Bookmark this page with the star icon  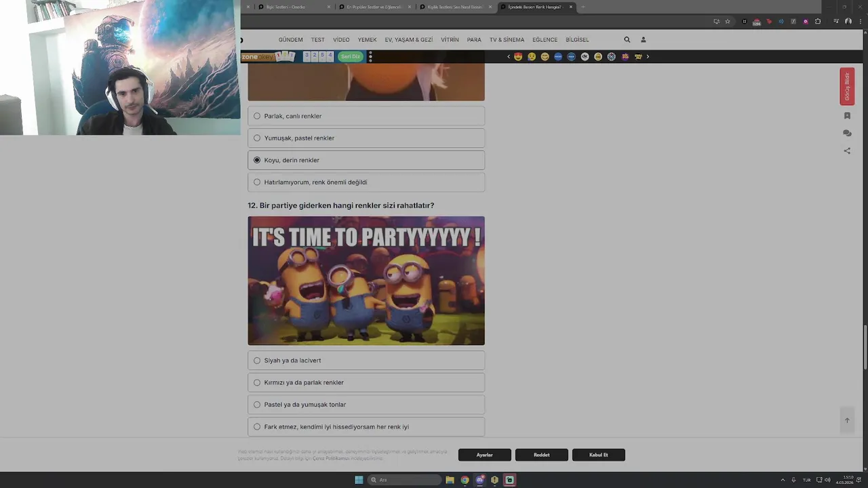(728, 21)
